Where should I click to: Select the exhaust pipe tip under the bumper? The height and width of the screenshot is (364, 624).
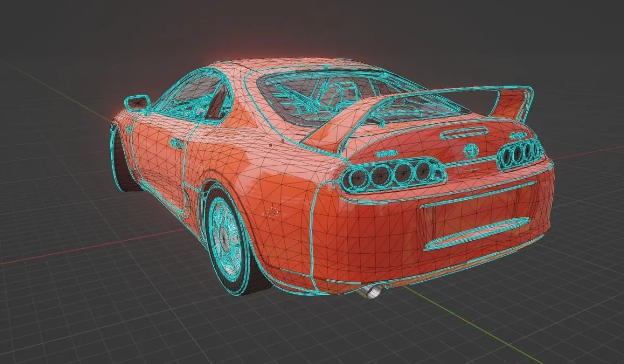370,292
